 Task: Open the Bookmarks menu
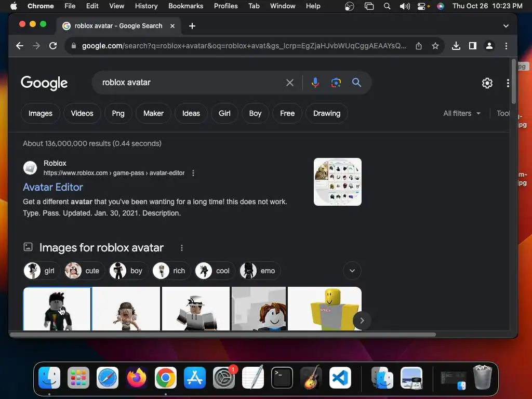[x=185, y=6]
